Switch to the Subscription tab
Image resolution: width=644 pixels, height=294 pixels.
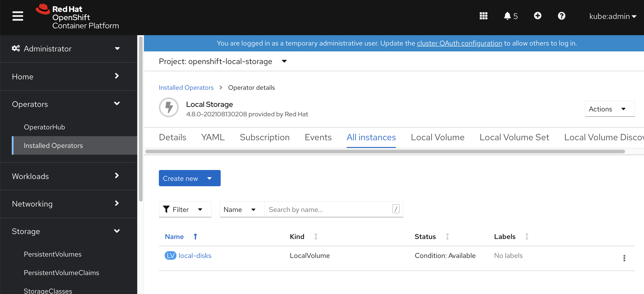pyautogui.click(x=264, y=137)
